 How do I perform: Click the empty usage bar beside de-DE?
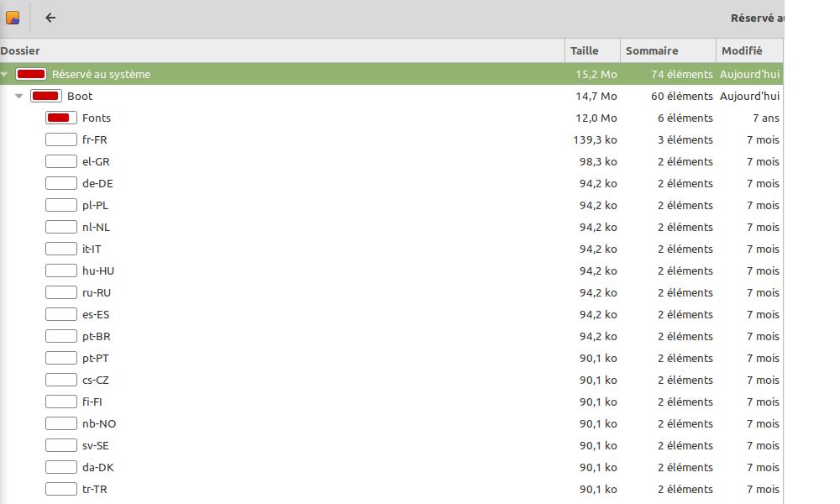click(x=61, y=184)
